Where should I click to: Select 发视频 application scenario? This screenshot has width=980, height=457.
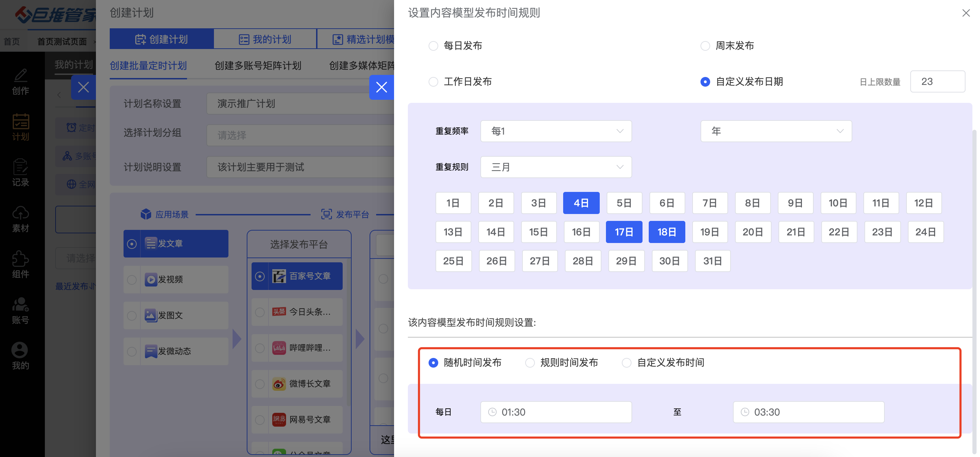(175, 279)
